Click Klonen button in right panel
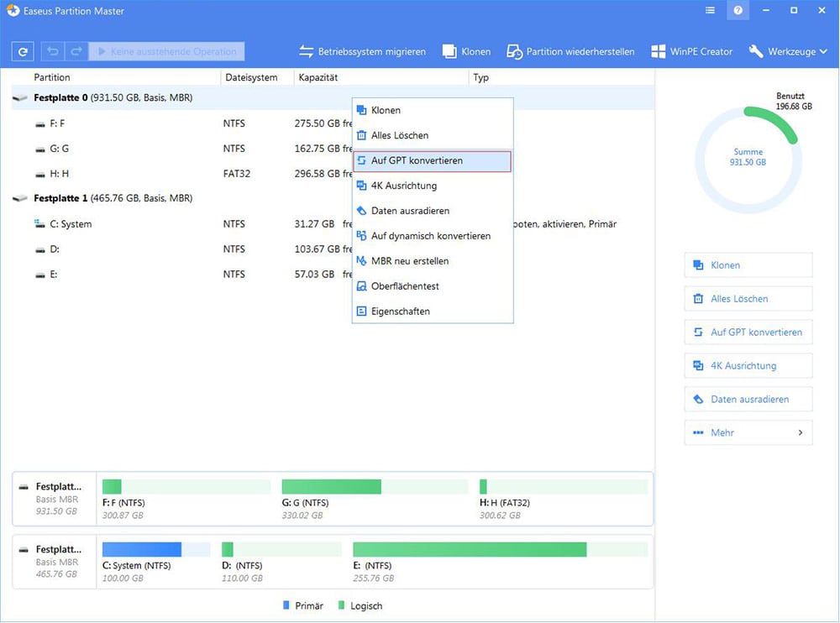Viewport: 840px width, 623px height. pos(748,265)
